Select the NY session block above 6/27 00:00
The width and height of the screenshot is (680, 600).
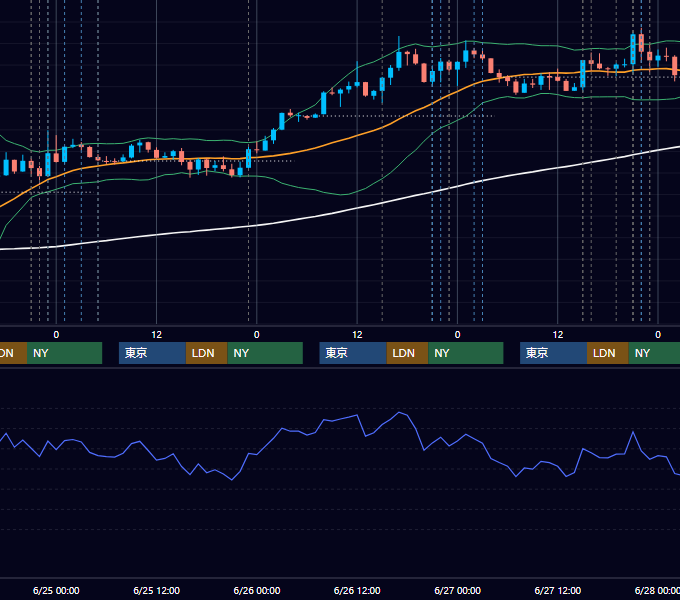click(466, 353)
